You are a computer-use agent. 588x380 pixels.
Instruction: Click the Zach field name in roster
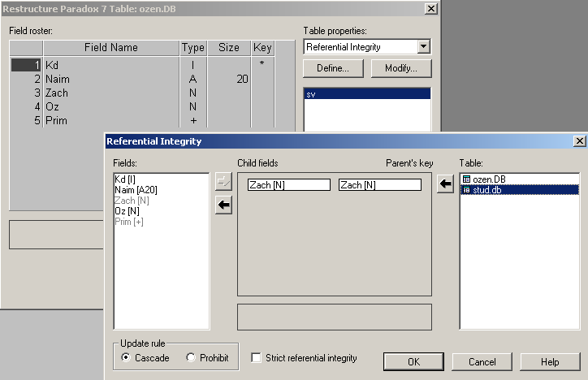point(57,93)
